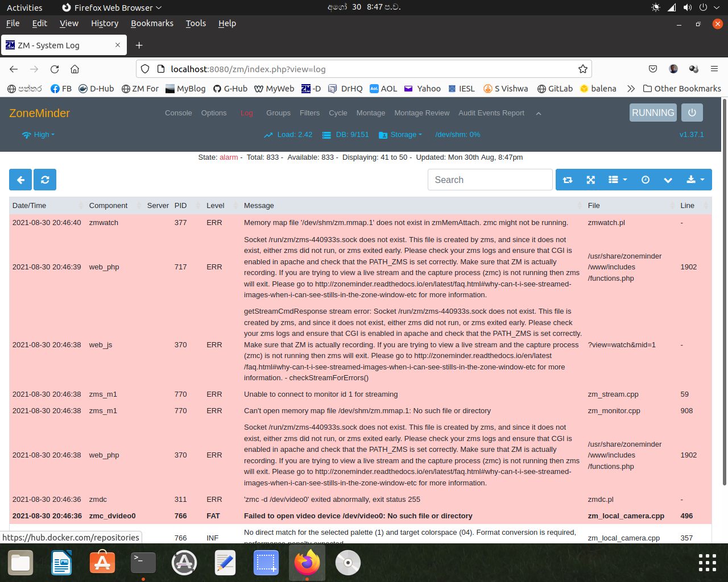Open the columns list dropdown
Image resolution: width=728 pixels, height=582 pixels.
618,180
